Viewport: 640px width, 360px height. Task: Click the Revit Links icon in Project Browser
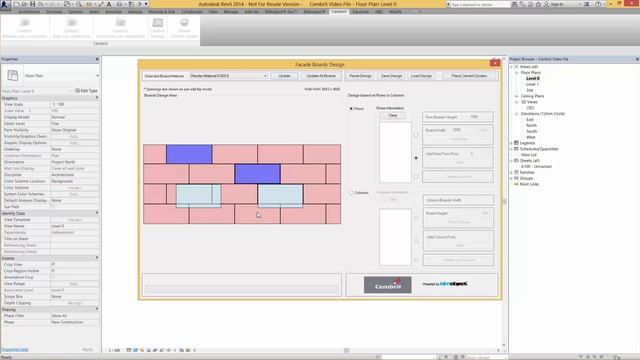[x=516, y=184]
